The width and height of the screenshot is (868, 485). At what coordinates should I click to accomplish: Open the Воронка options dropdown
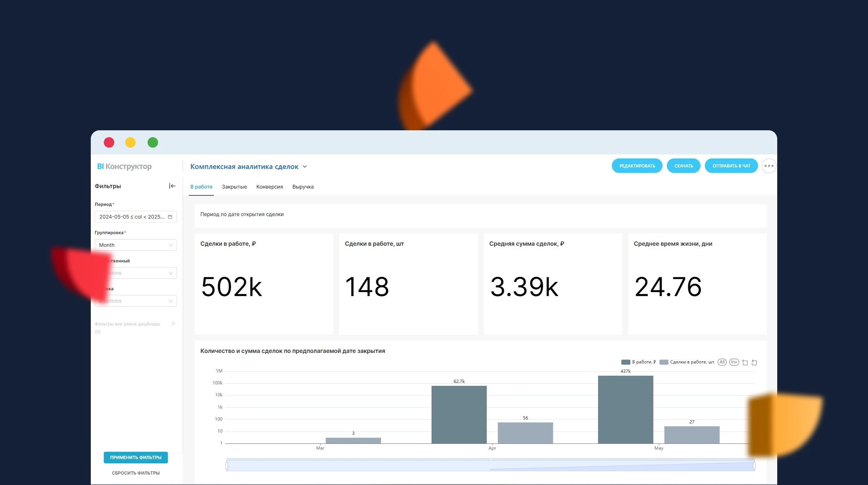click(x=136, y=301)
